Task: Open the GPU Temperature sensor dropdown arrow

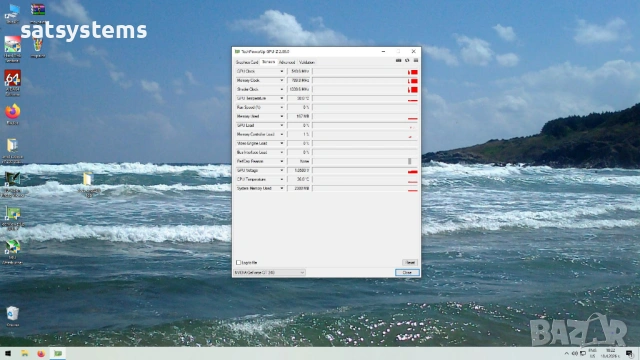Action: pyautogui.click(x=281, y=98)
